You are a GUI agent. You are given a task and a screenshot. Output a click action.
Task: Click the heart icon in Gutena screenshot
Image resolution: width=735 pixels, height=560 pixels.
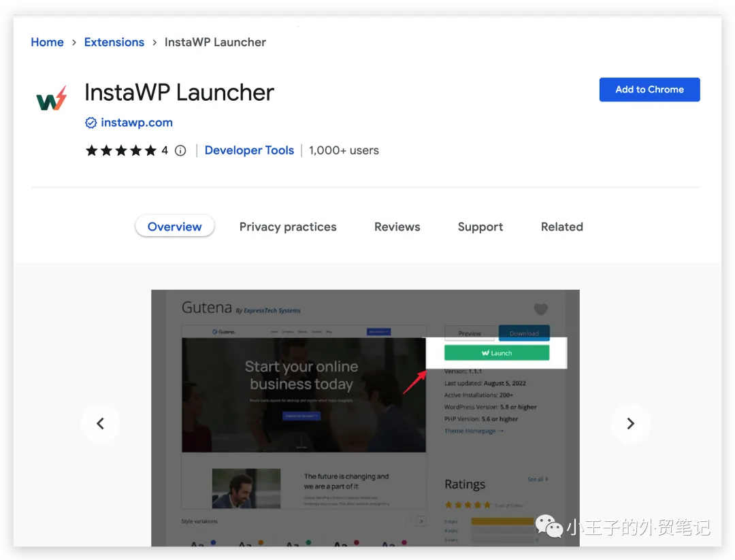click(x=541, y=310)
